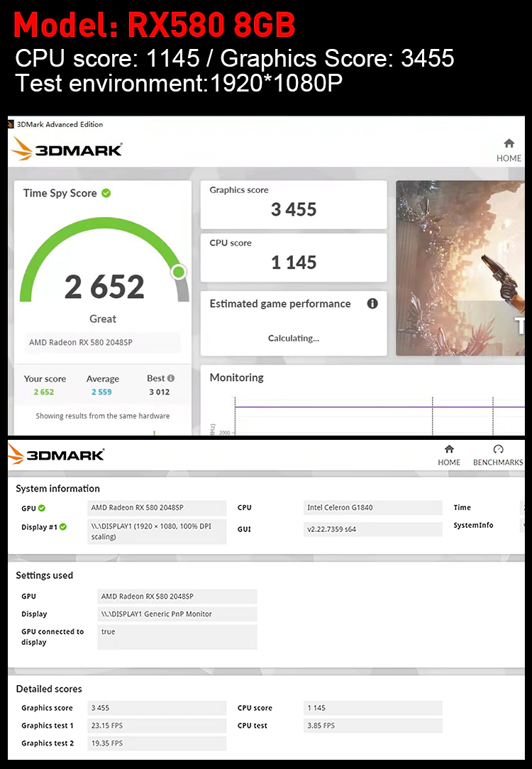Screen dimensions: 532x769
Task: Click 'Showing results from the same hardware' text
Action: click(102, 416)
